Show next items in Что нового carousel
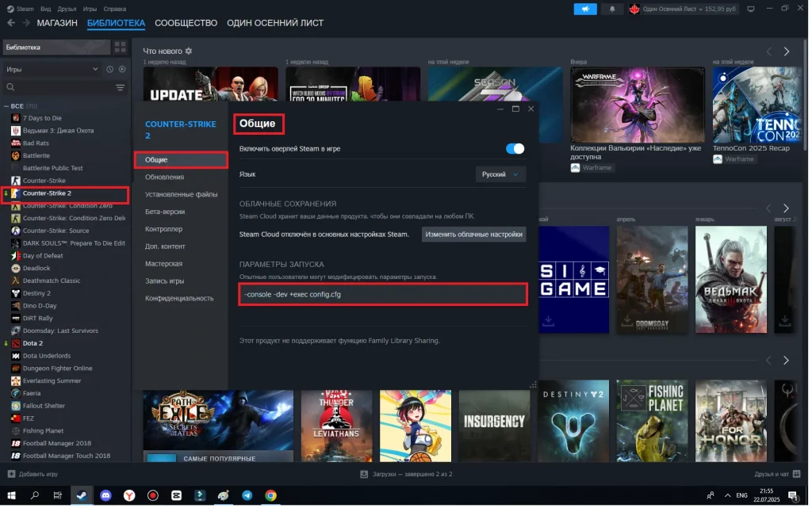Viewport: 812px width, 508px height. pos(786,52)
